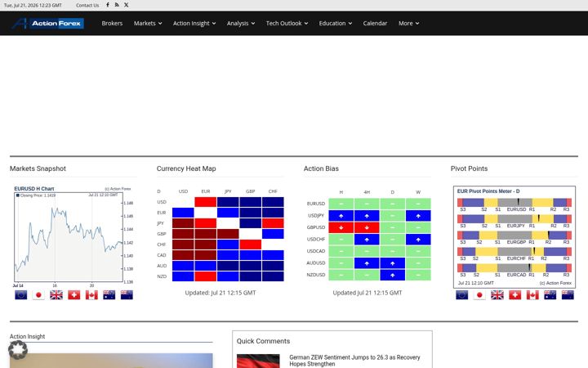
Task: Click 'EUR Pivot Points Meter - D' title
Action: (488, 191)
